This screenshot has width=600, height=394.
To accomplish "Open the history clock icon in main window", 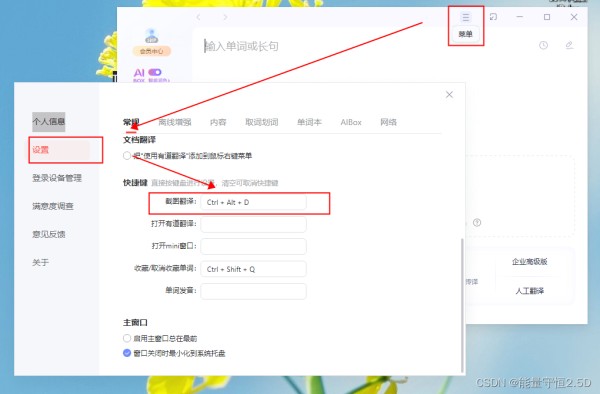I will click(x=543, y=45).
